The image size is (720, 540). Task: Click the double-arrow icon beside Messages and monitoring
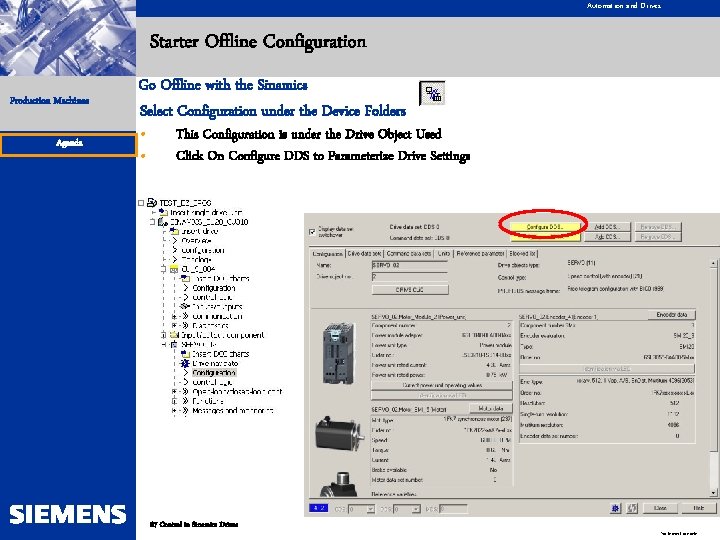pos(186,411)
